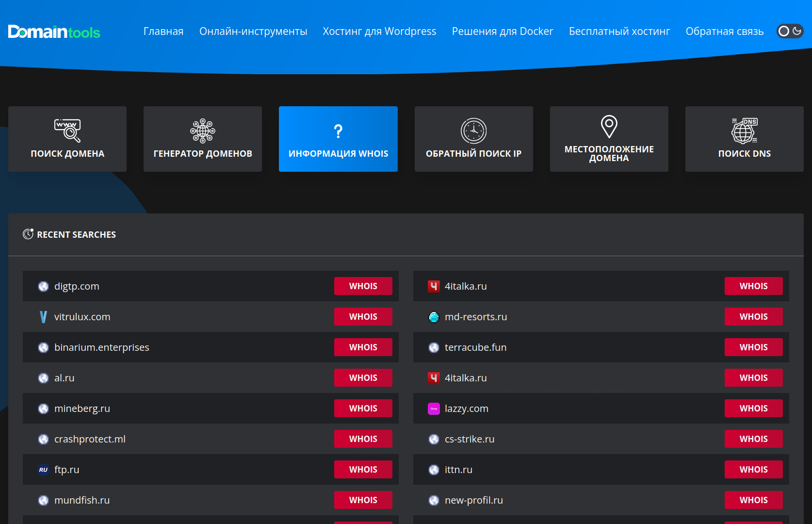Toggle the dark/light theme switch

point(790,31)
